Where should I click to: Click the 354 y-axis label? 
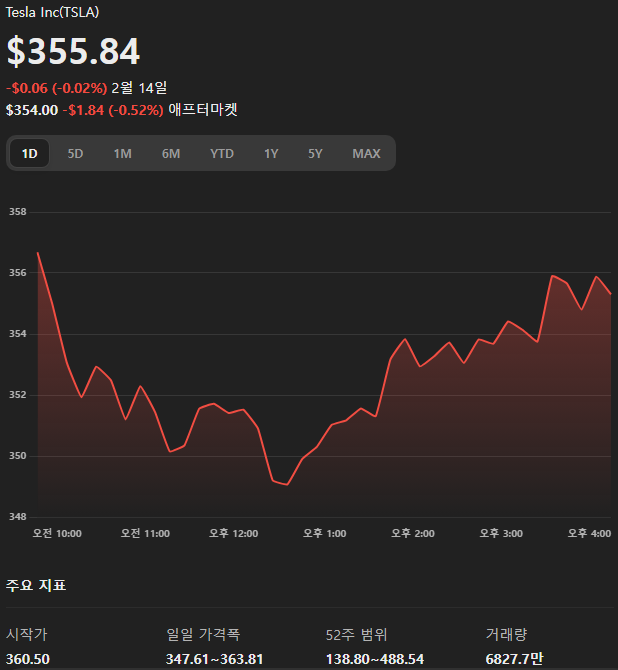click(x=18, y=334)
